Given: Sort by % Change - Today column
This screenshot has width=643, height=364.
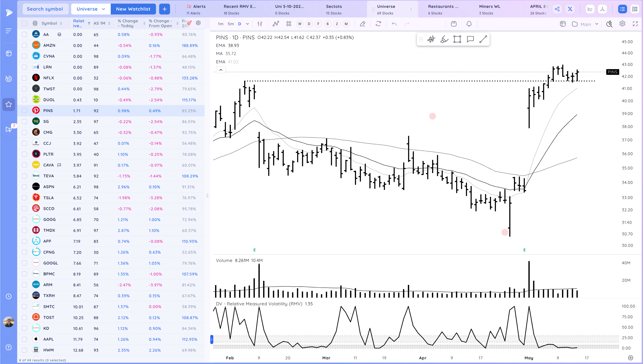Looking at the screenshot, I should [x=131, y=23].
